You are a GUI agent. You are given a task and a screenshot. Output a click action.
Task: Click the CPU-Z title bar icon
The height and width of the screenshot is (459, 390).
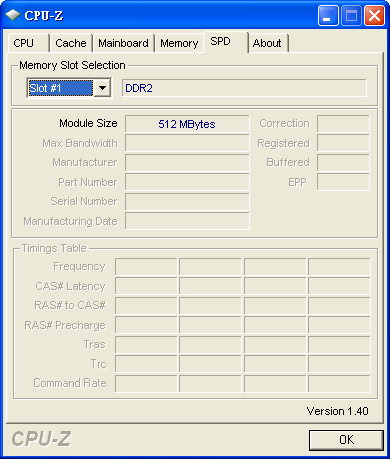[x=13, y=15]
